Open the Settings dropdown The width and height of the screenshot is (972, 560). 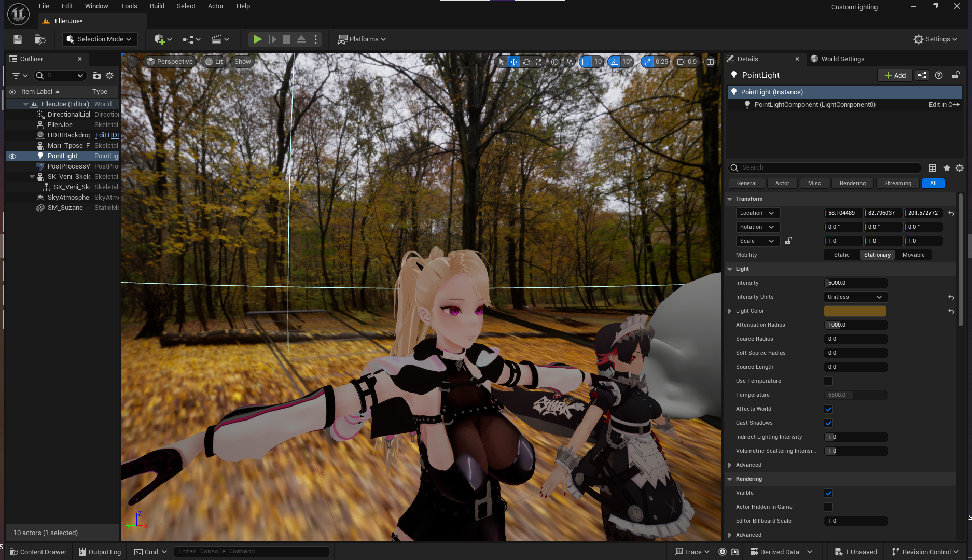point(935,39)
